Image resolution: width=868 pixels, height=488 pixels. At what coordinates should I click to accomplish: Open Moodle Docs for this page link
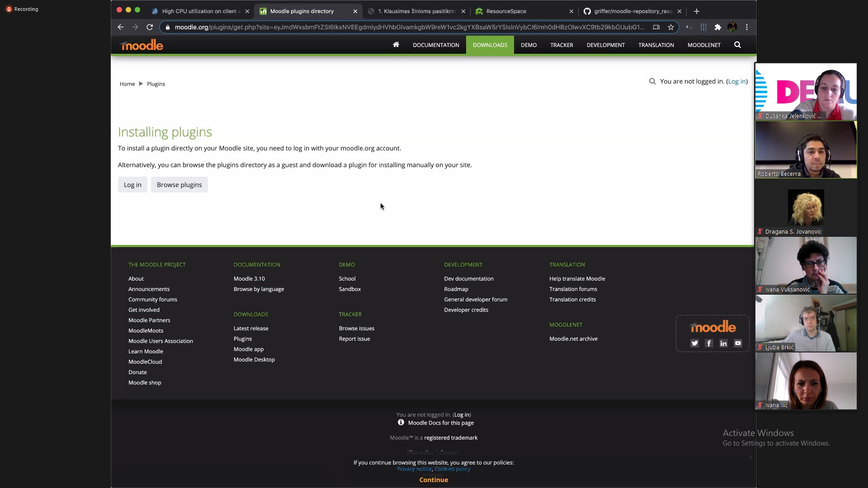point(441,423)
